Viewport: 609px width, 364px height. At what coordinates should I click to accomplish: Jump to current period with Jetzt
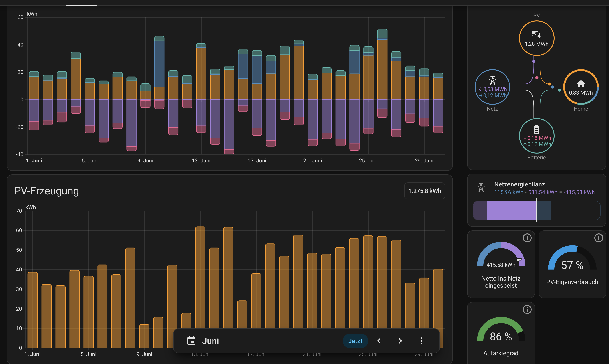pos(355,341)
